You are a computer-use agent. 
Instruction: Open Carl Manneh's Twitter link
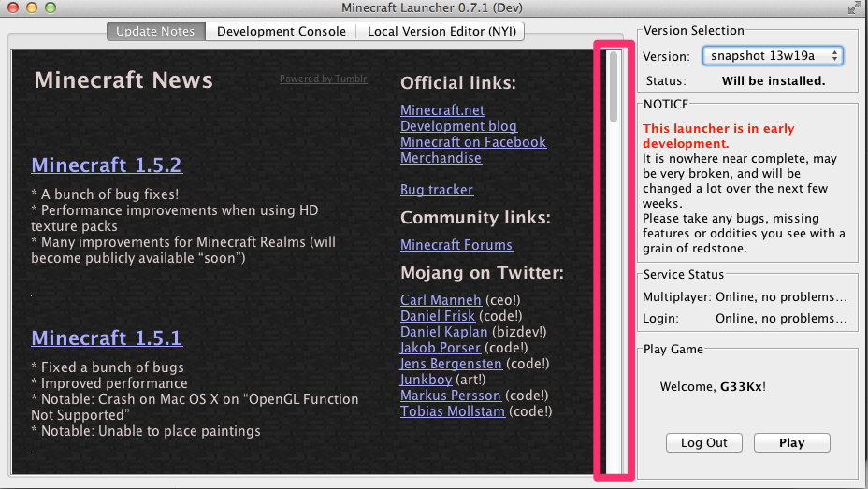click(441, 300)
